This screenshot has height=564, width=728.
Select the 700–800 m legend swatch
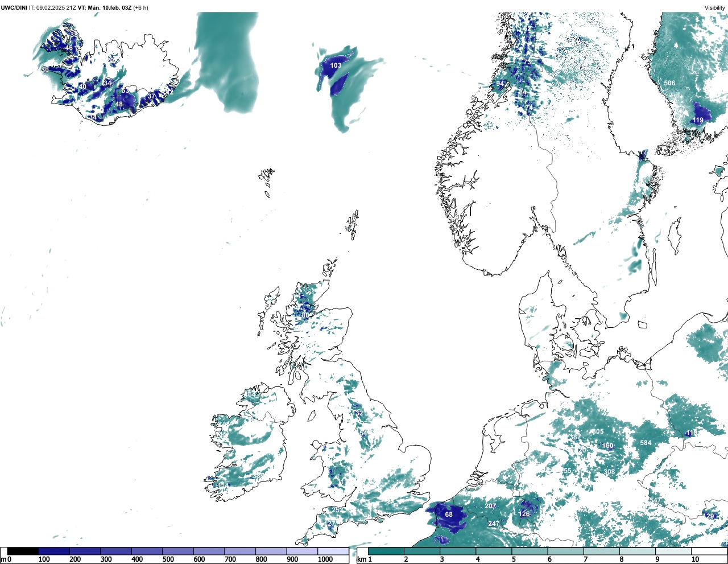pyautogui.click(x=240, y=551)
